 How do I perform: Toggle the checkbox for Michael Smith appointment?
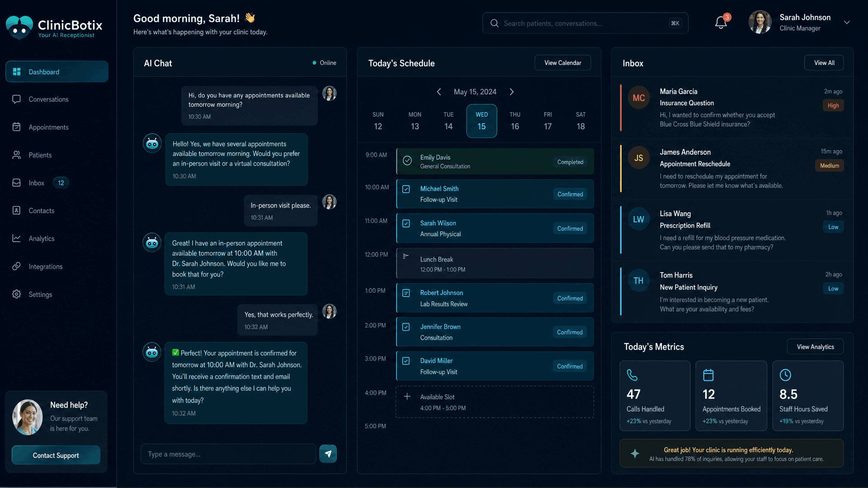406,189
